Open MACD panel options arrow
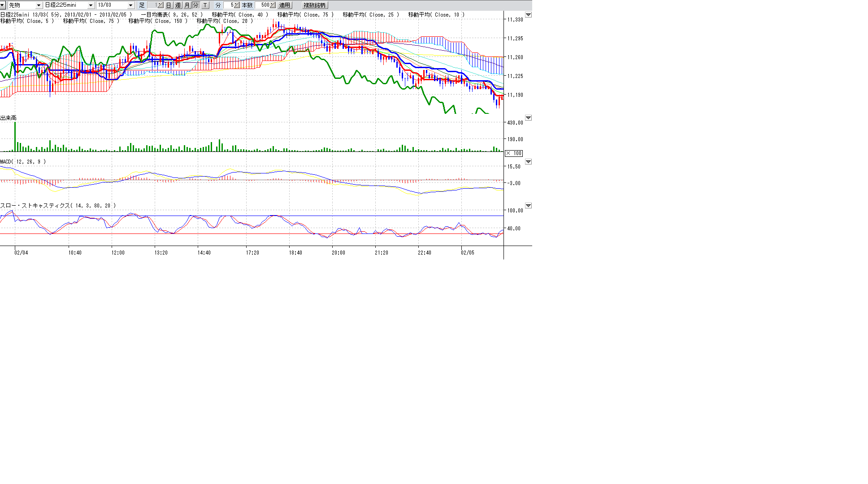 coord(528,162)
